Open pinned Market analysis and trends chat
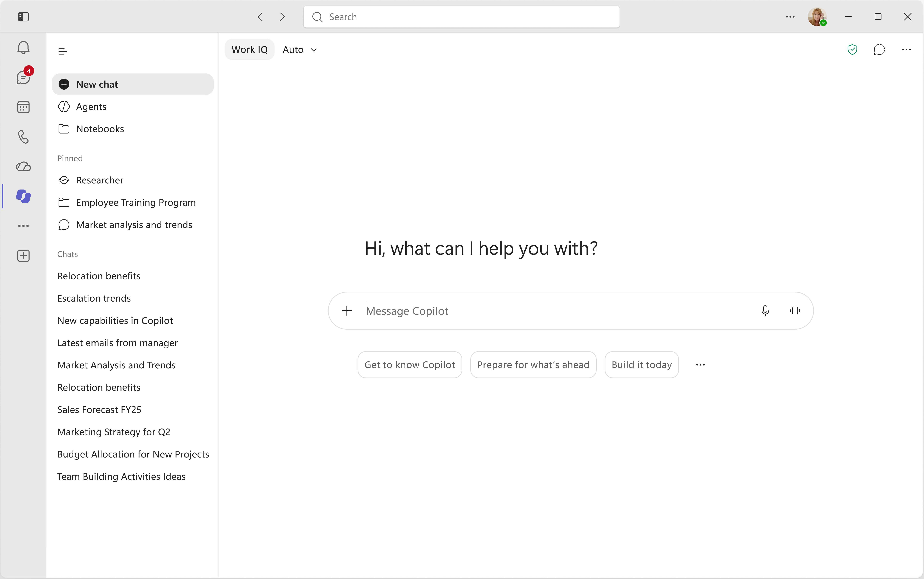 pos(132,225)
